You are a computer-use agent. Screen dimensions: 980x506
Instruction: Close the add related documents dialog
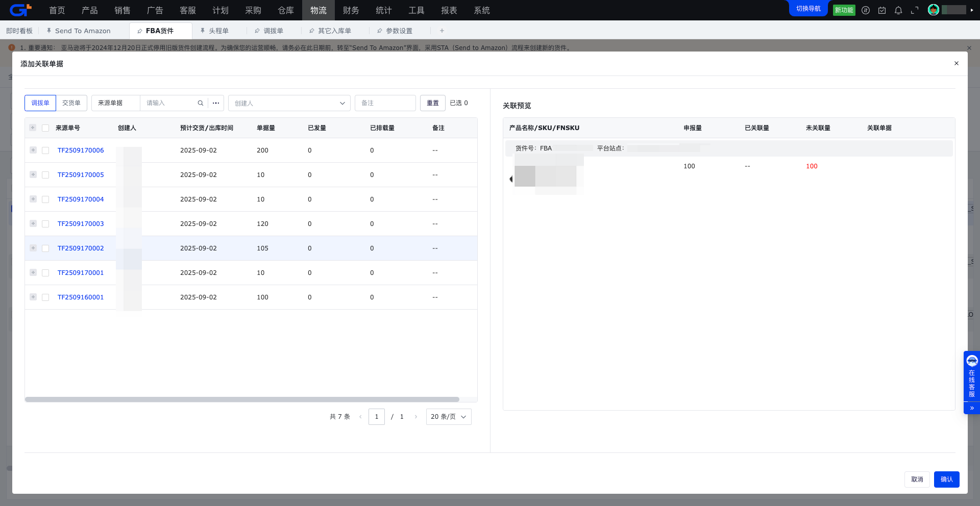(957, 63)
